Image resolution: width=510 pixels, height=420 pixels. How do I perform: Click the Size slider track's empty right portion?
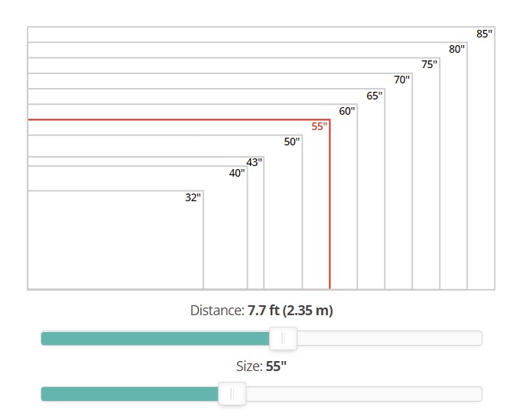364,394
